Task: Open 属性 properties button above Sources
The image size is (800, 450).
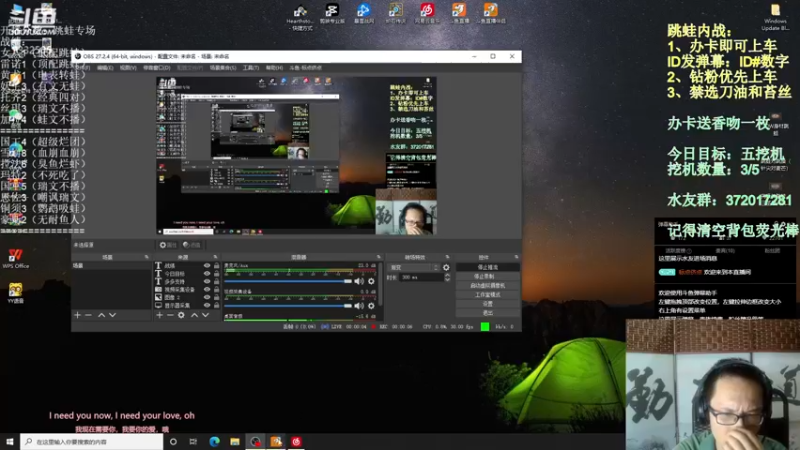Action: 168,245
